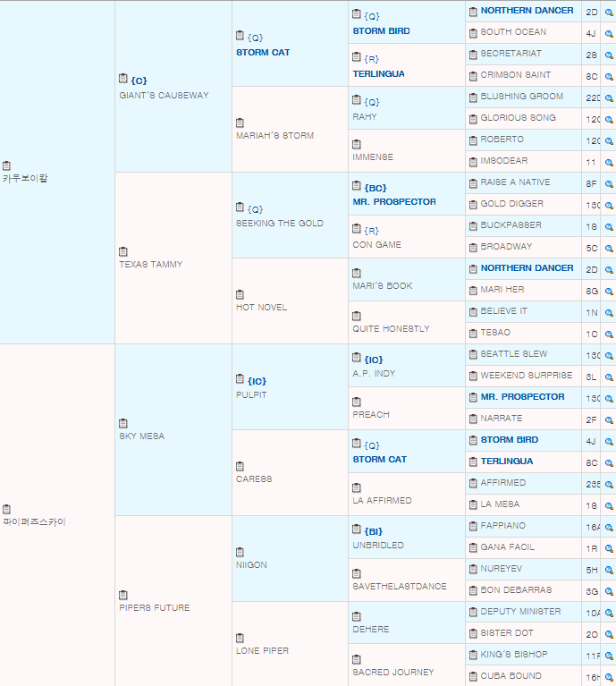
Task: Open the record icon above LONE PIPER
Action: [240, 639]
